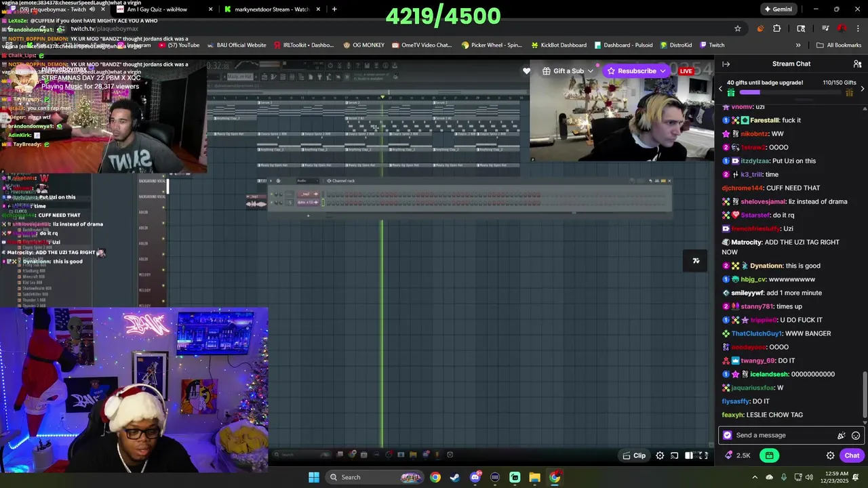This screenshot has height=488, width=868.
Task: Close the Am I Gay Quiz tab
Action: point(210,9)
